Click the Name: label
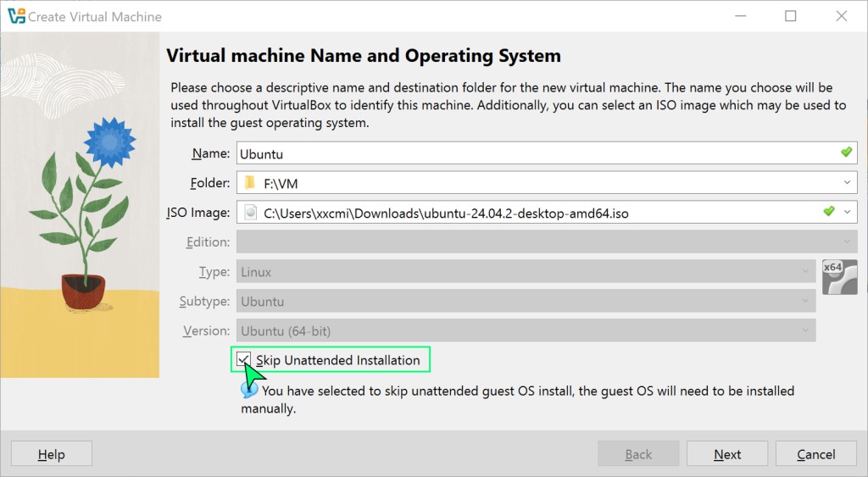 pos(210,153)
